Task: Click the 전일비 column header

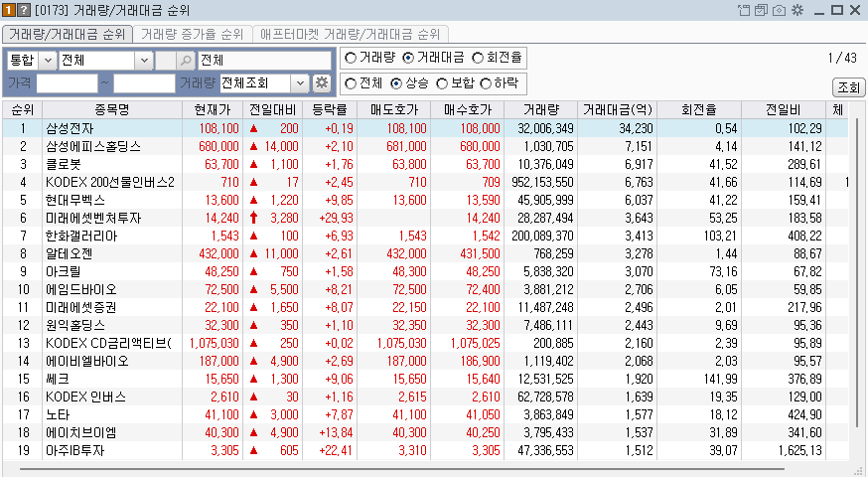Action: coord(784,109)
